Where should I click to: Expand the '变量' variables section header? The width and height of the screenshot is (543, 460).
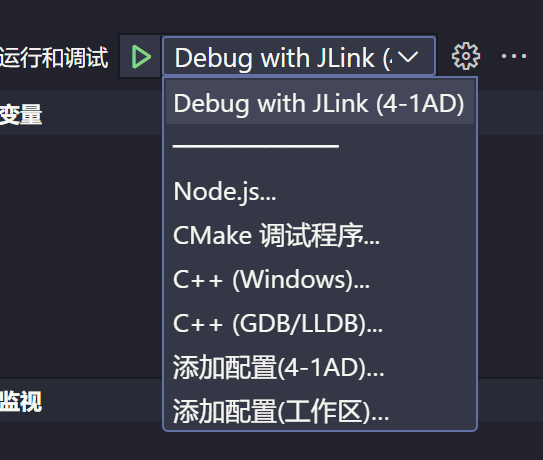tap(21, 114)
